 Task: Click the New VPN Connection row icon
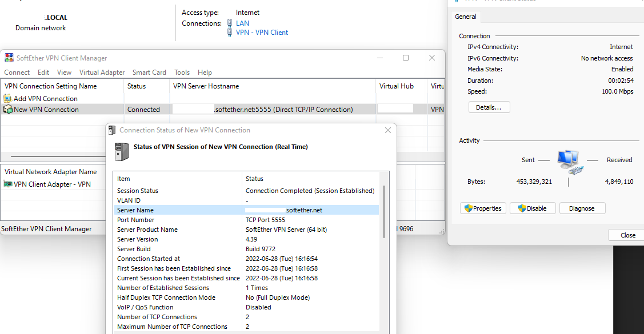point(8,110)
